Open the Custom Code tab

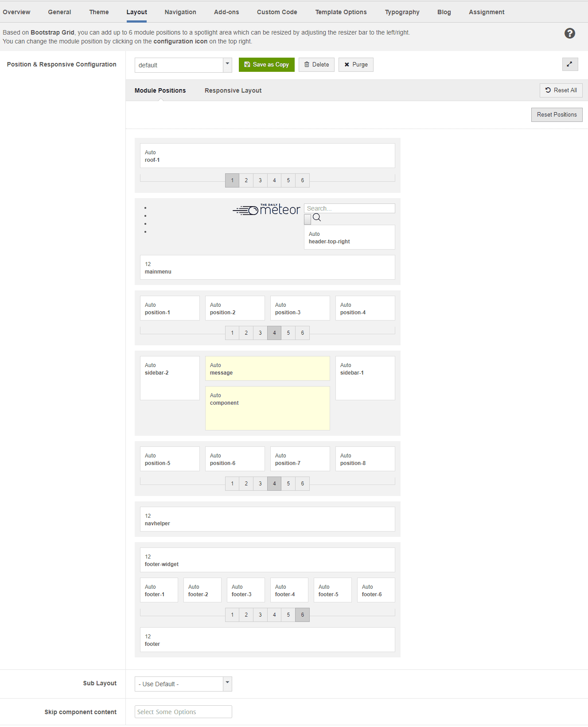tap(277, 12)
